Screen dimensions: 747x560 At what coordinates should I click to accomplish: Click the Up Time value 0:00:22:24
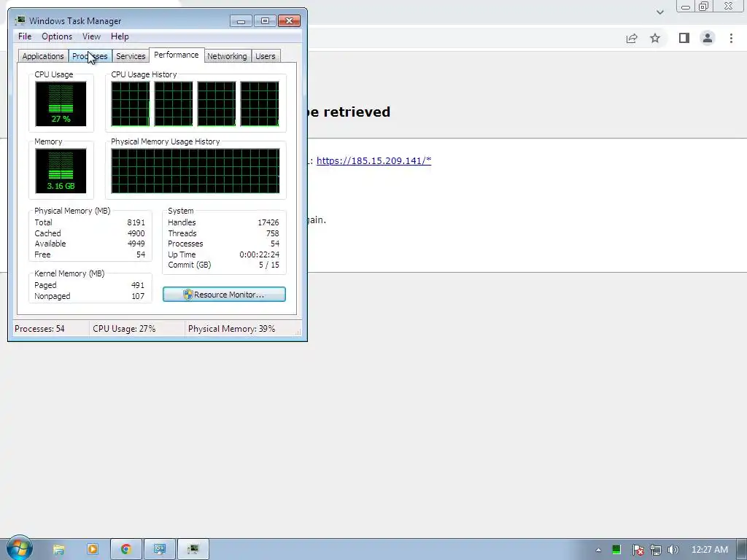tap(259, 254)
